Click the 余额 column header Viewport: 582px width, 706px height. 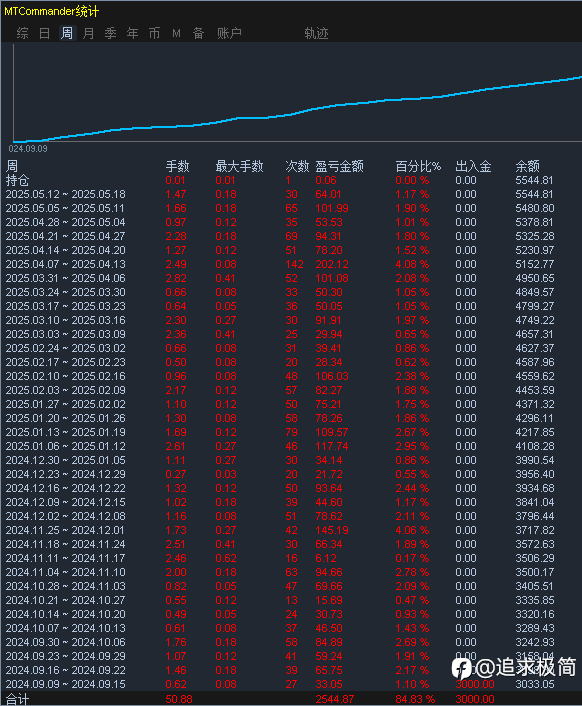528,167
